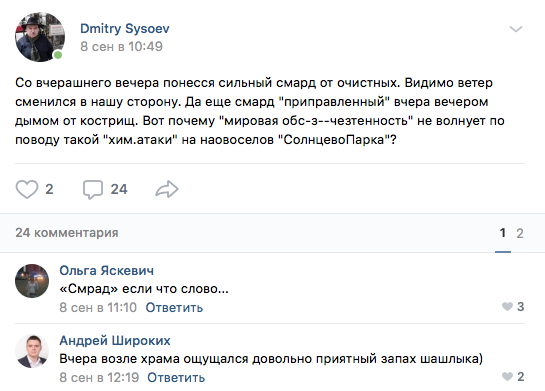545x391 pixels.
Task: Click Ольга Яскевич's avatar
Action: pyautogui.click(x=32, y=281)
